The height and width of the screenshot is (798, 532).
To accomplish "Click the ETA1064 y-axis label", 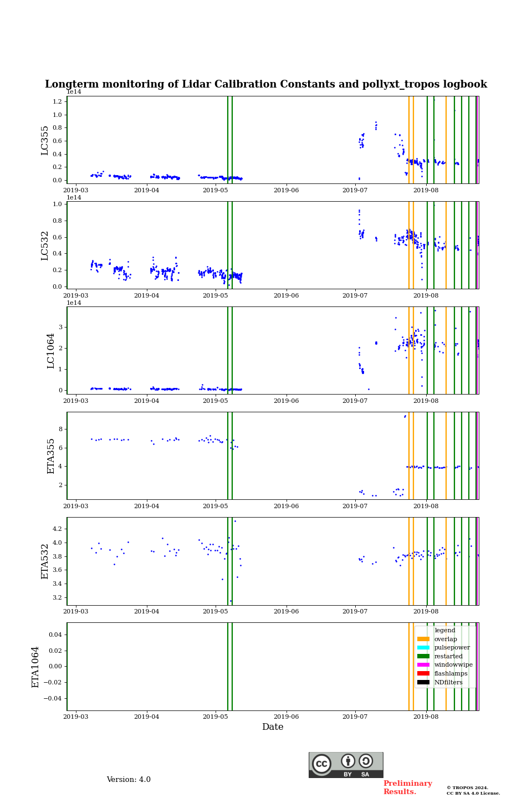I will point(35,667).
